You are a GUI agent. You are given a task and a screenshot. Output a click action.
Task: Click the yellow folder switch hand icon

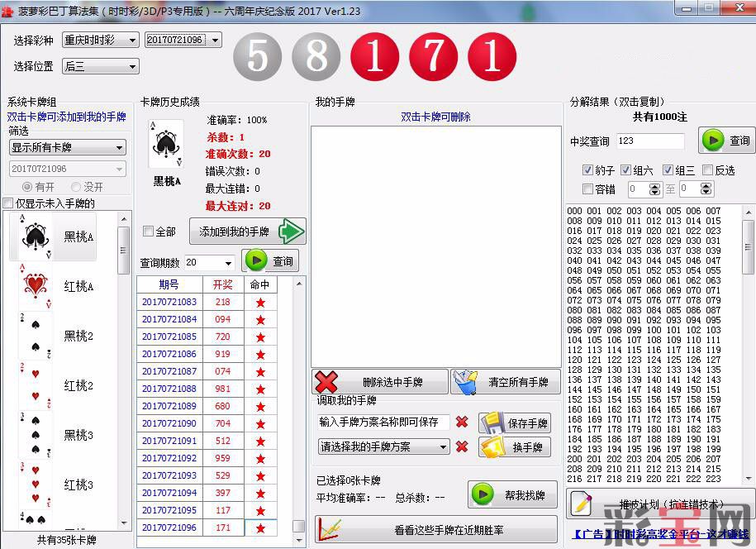492,447
